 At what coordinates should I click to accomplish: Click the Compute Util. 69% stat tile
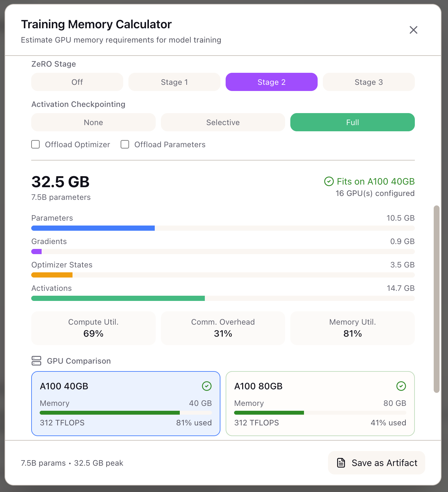(93, 328)
